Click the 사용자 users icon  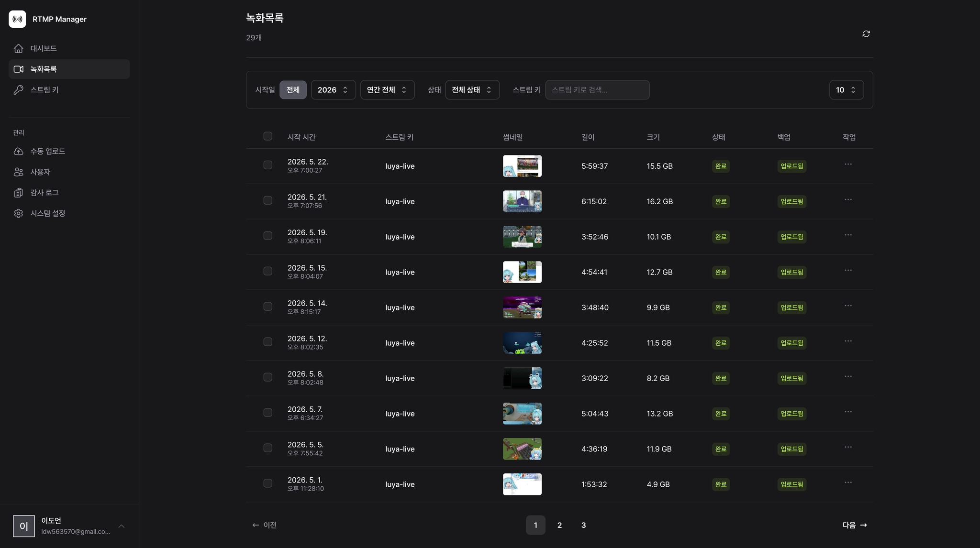click(19, 172)
